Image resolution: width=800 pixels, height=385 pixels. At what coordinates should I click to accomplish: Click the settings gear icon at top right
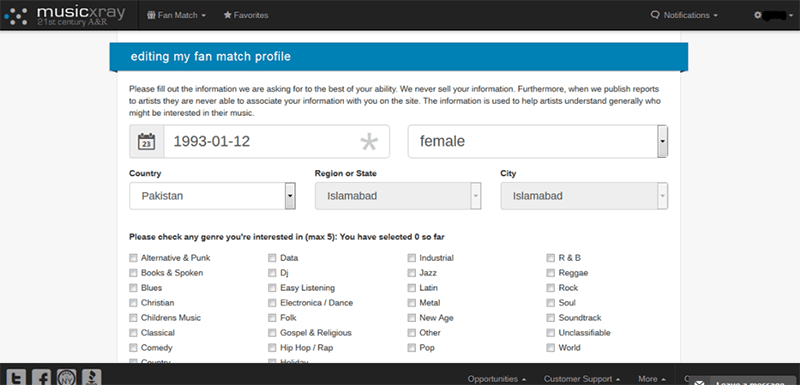758,15
